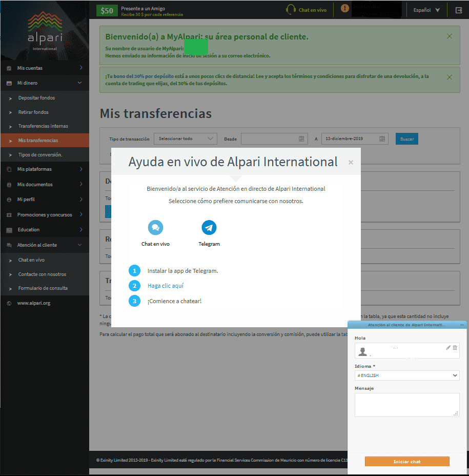Dismiss the Bienvenido welcome notification
469x476 pixels.
tap(450, 36)
